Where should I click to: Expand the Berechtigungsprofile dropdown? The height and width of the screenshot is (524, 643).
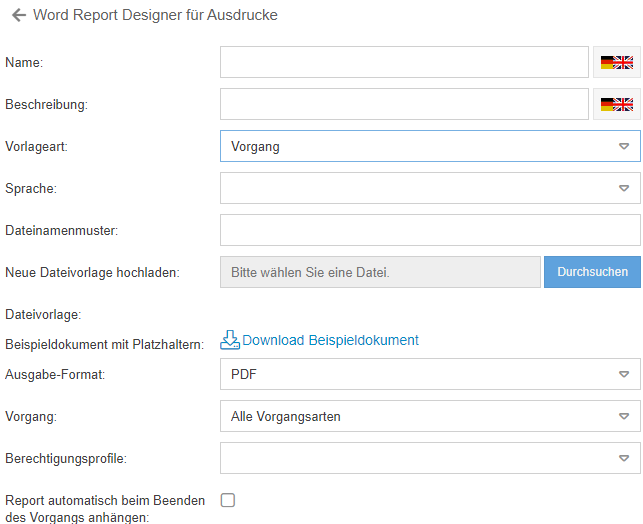(x=623, y=459)
